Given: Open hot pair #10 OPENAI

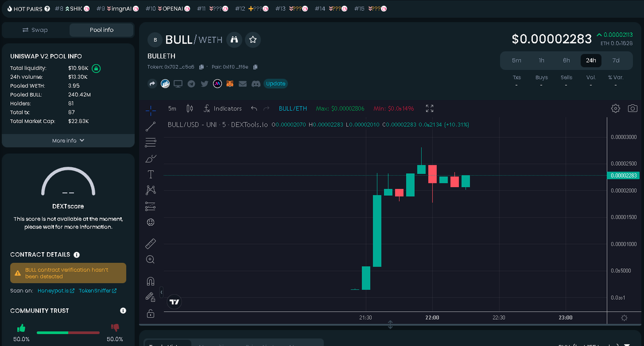Looking at the screenshot, I should pyautogui.click(x=167, y=9).
